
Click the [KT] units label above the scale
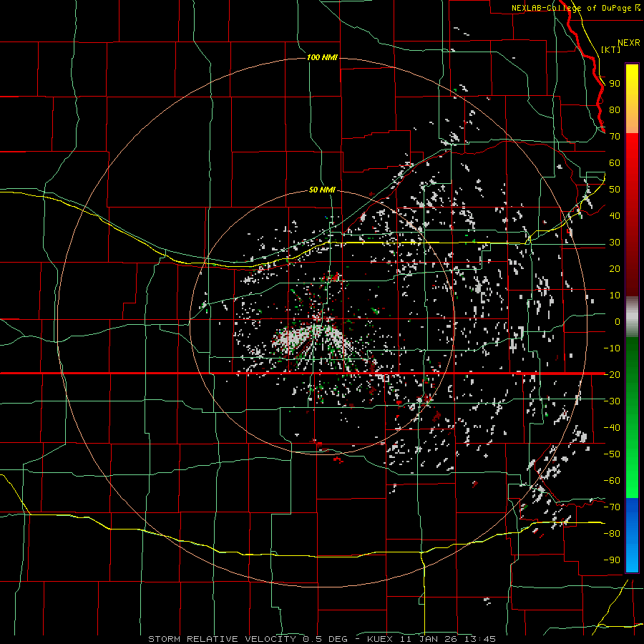point(610,49)
